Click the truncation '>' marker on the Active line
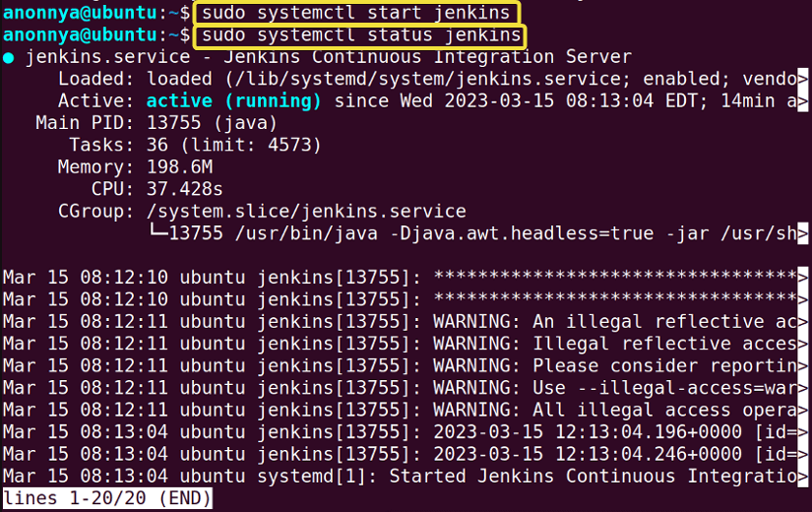The height and width of the screenshot is (512, 812). click(x=803, y=101)
